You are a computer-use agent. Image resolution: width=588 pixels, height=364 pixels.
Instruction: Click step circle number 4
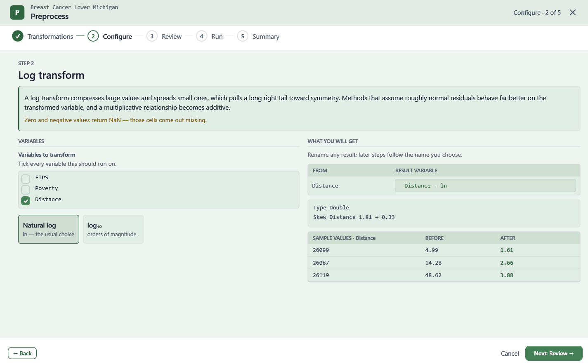click(201, 36)
